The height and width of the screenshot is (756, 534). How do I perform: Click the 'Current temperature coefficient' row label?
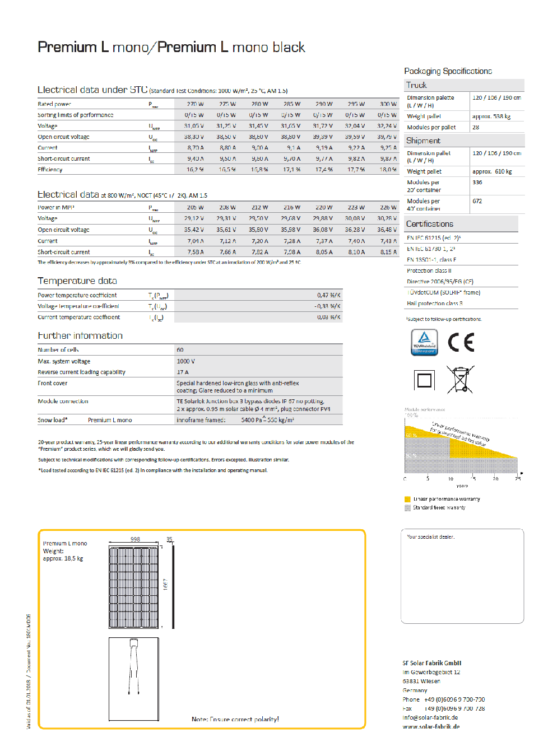[x=79, y=317]
